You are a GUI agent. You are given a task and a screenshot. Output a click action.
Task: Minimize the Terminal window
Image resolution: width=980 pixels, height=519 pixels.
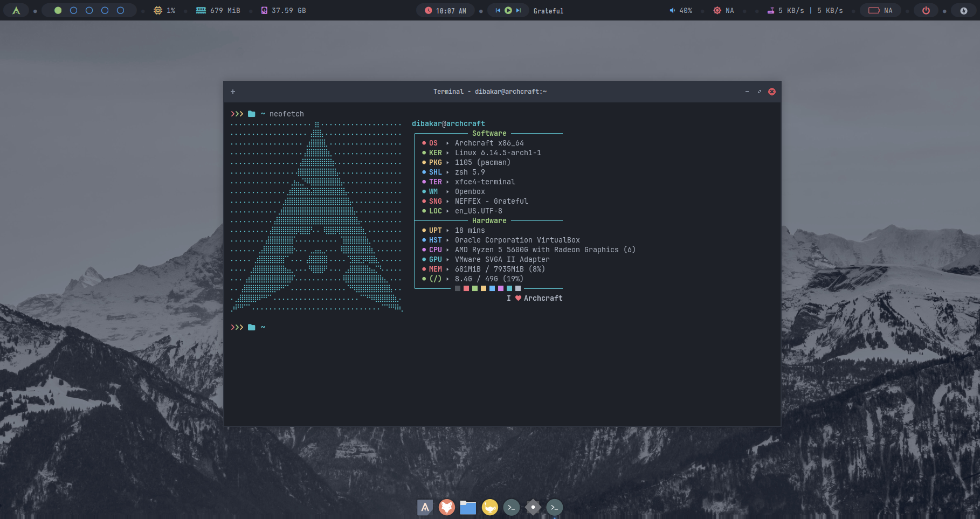pyautogui.click(x=747, y=92)
